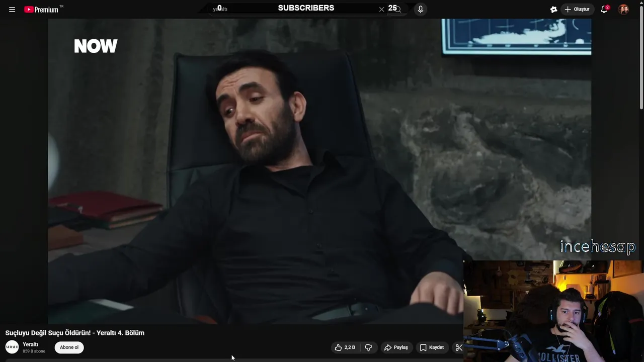Image resolution: width=644 pixels, height=362 pixels.
Task: Open the hamburger guide menu
Action: (x=12, y=10)
